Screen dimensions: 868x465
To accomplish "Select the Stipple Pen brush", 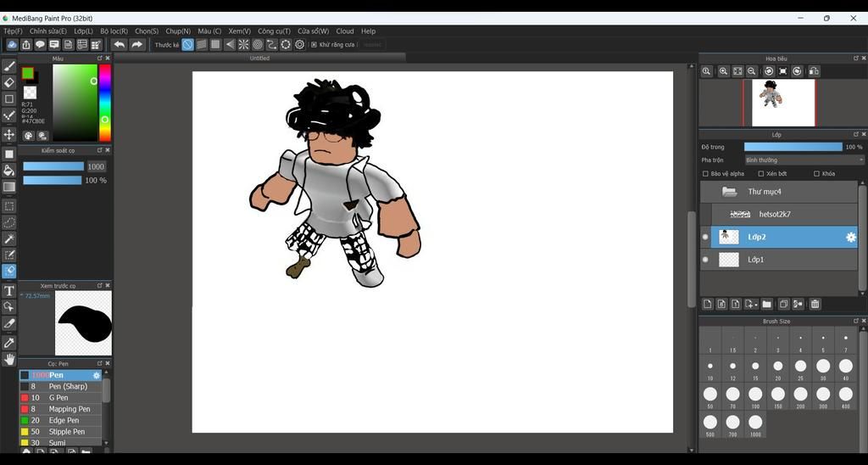I will (x=61, y=431).
